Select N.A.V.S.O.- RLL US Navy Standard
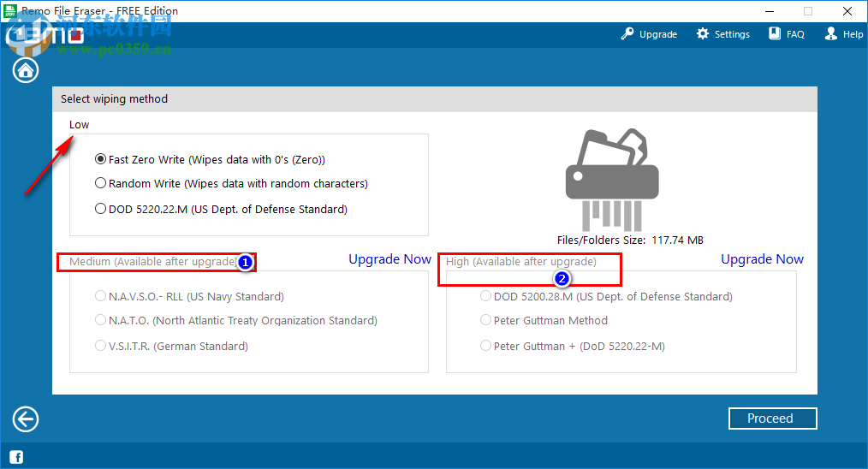The height and width of the screenshot is (469, 868). tap(189, 296)
